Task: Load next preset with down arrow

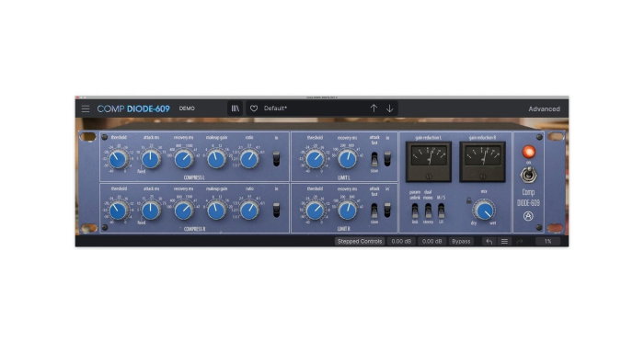Action: 389,108
